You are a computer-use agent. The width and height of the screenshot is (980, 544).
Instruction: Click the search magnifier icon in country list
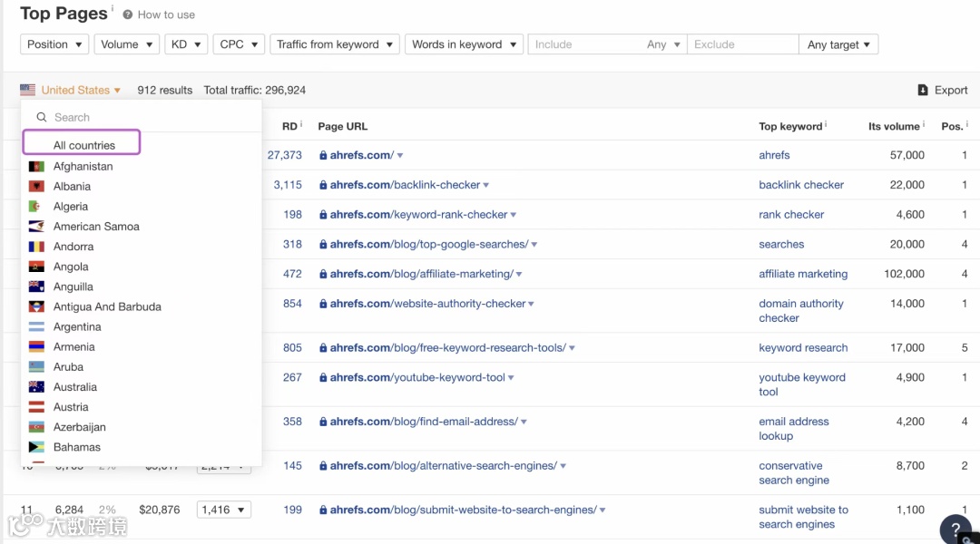pyautogui.click(x=41, y=117)
